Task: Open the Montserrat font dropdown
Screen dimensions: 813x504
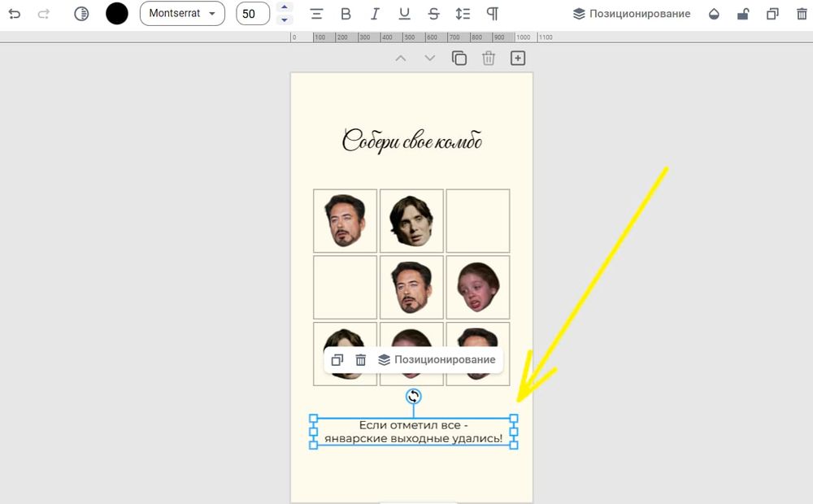Action: (x=182, y=14)
